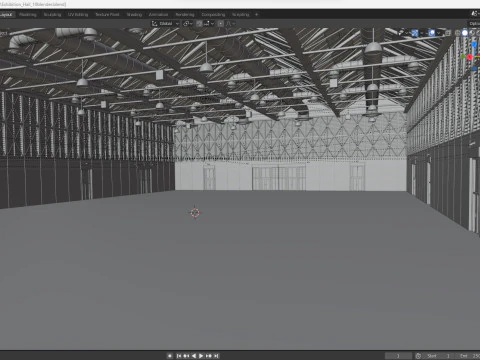This screenshot has height=360, width=480.
Task: Jump to the timeline start frame
Action: click(179, 356)
